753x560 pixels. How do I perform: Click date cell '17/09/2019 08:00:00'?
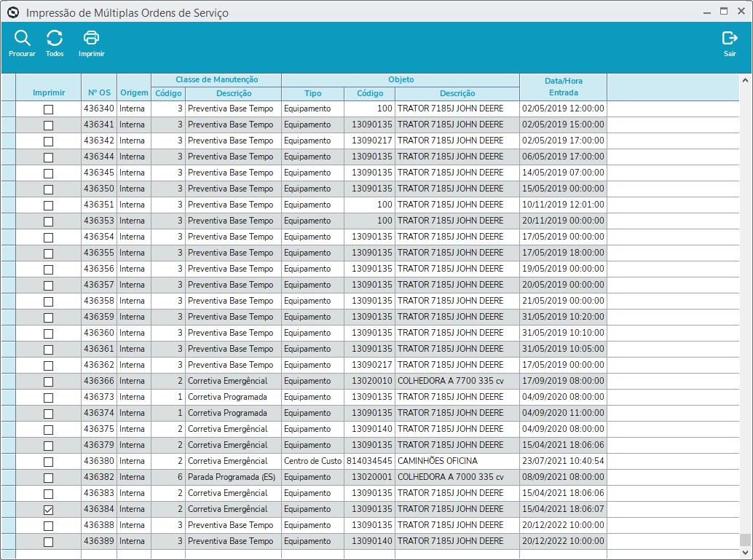click(x=564, y=381)
